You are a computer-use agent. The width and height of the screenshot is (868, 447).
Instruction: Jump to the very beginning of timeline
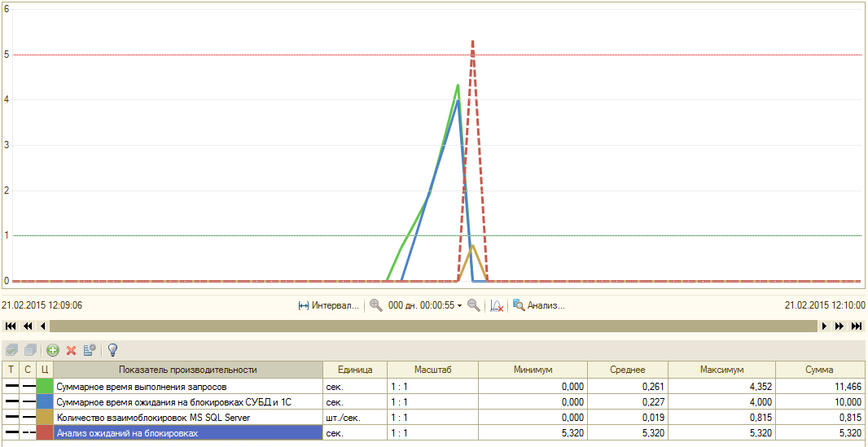tap(11, 326)
